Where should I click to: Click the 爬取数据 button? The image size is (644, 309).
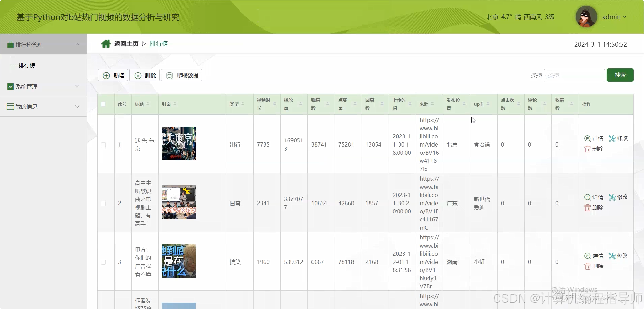point(182,75)
